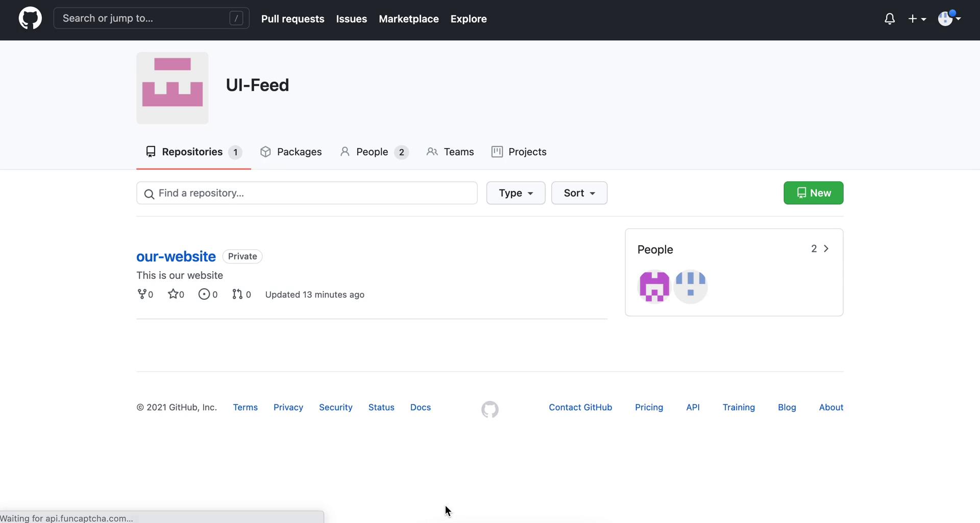Click the member count 2 in People card
Screen dimensions: 980x523
(x=814, y=249)
